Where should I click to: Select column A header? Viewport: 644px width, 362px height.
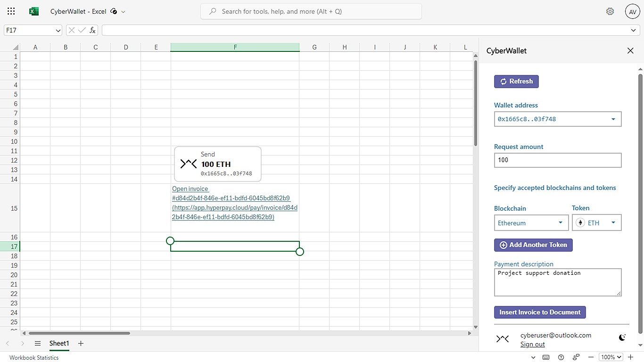click(x=35, y=47)
